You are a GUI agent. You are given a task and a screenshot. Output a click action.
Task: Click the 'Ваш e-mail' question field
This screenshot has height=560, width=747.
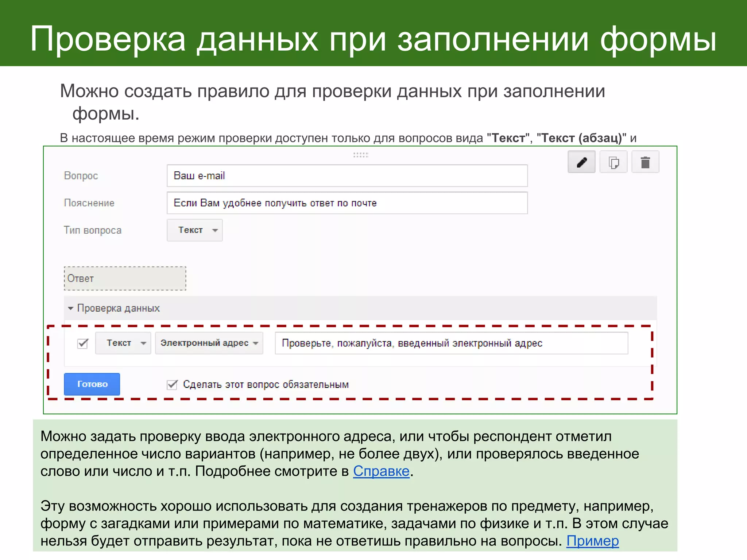(x=347, y=176)
